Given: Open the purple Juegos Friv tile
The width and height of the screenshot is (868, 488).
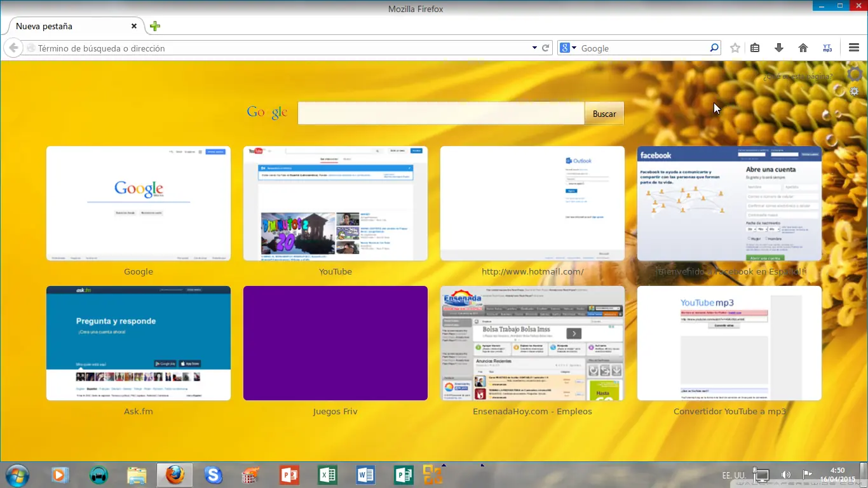Looking at the screenshot, I should pos(336,343).
